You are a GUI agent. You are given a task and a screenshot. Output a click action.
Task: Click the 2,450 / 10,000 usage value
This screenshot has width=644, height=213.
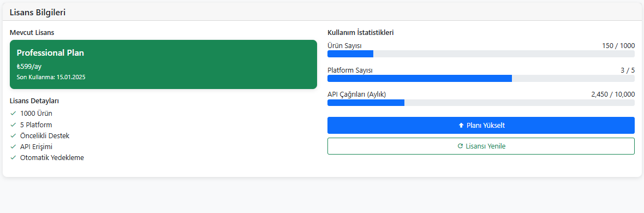[x=613, y=94]
